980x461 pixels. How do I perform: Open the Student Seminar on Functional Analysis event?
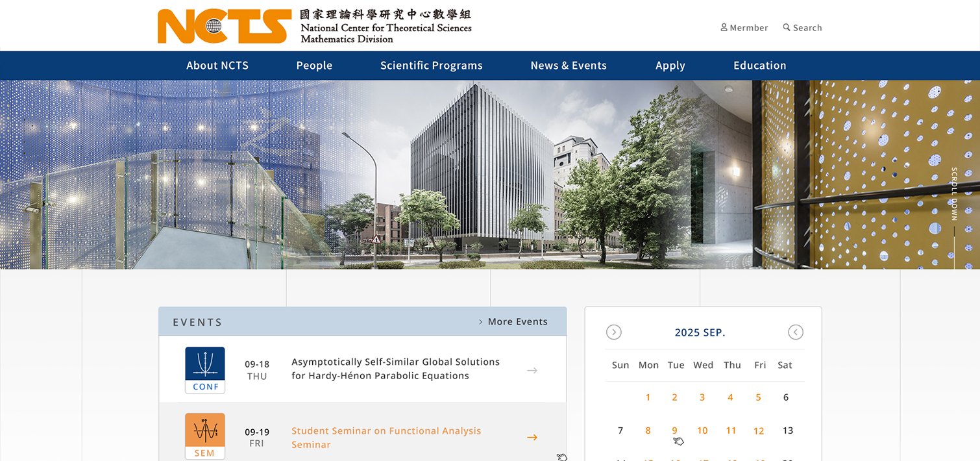point(386,438)
